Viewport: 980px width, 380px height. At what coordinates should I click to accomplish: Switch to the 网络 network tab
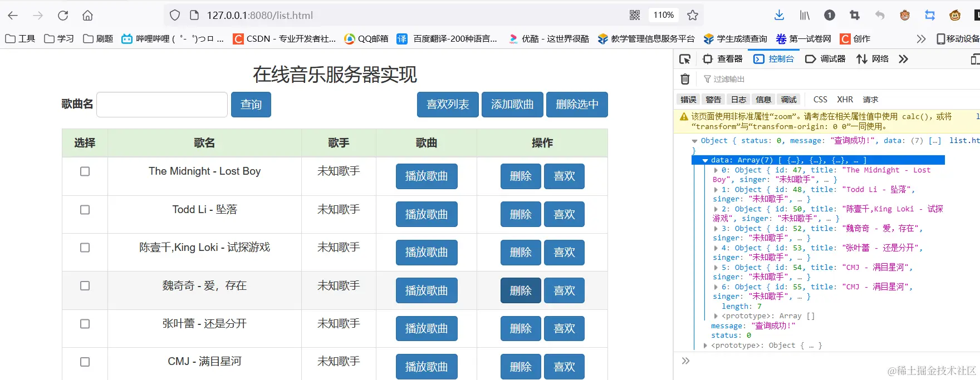coord(873,59)
